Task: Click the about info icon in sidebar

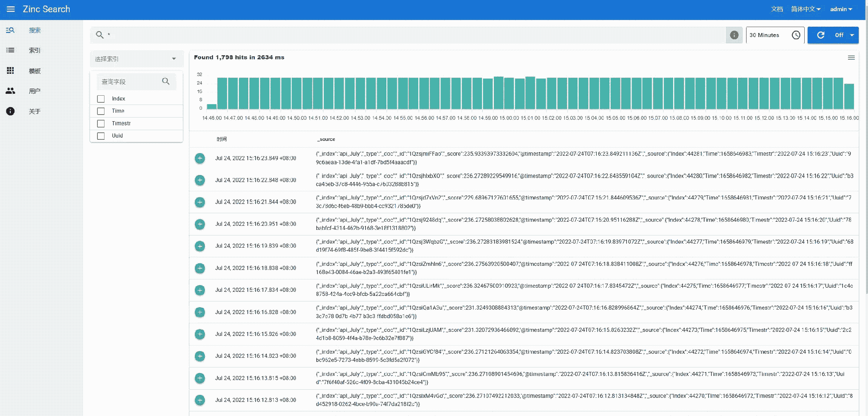Action: pyautogui.click(x=10, y=111)
